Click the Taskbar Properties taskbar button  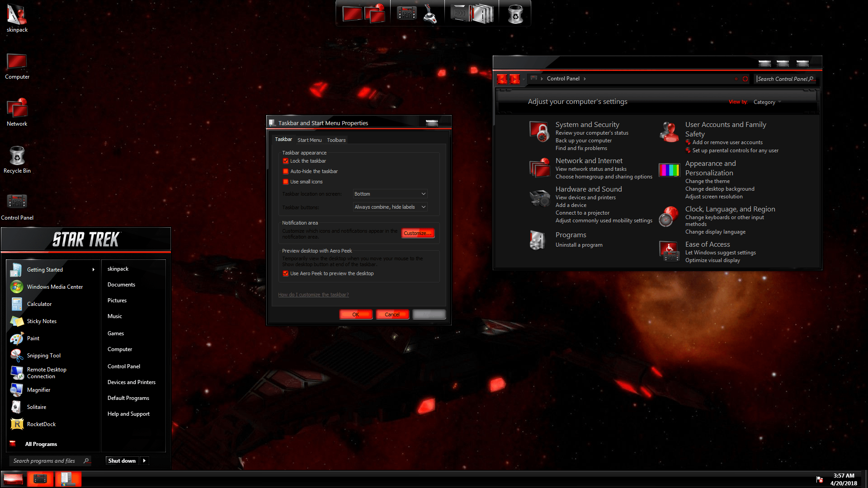point(68,479)
